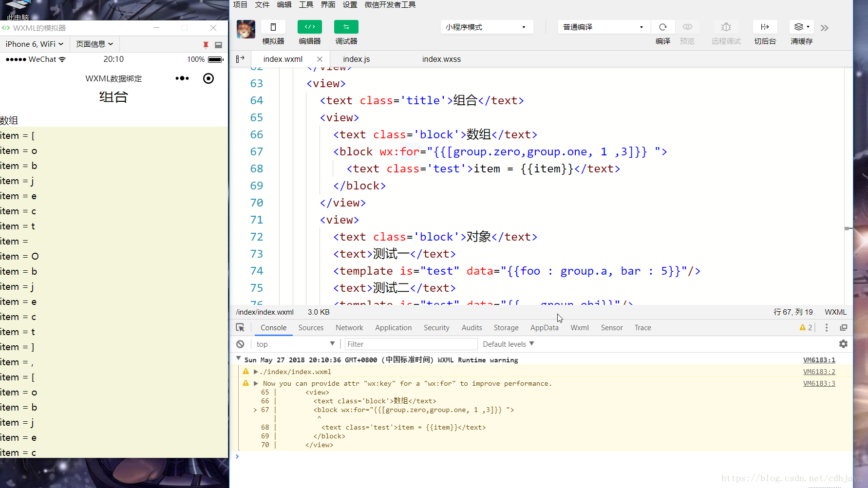Image resolution: width=868 pixels, height=488 pixels.
Task: Click the remote debug bug icon
Action: [x=726, y=27]
